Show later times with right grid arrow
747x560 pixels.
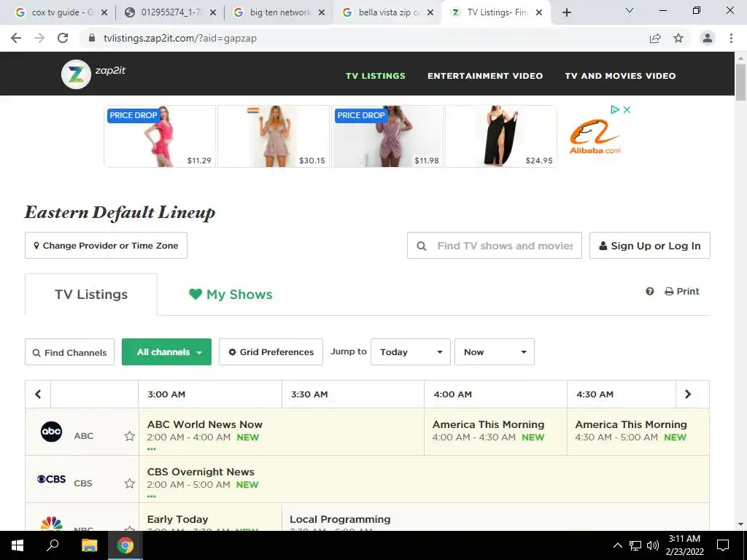tap(688, 394)
